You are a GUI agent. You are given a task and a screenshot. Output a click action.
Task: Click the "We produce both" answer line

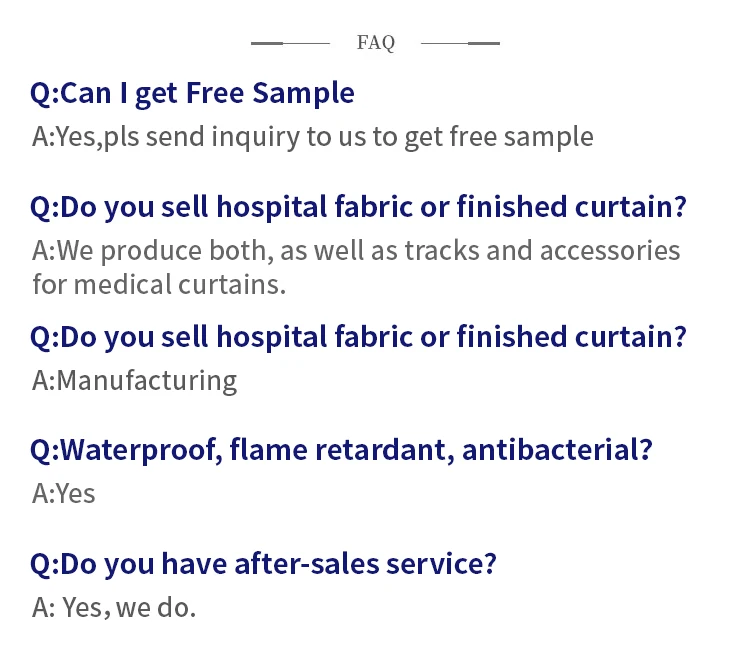coord(355,250)
